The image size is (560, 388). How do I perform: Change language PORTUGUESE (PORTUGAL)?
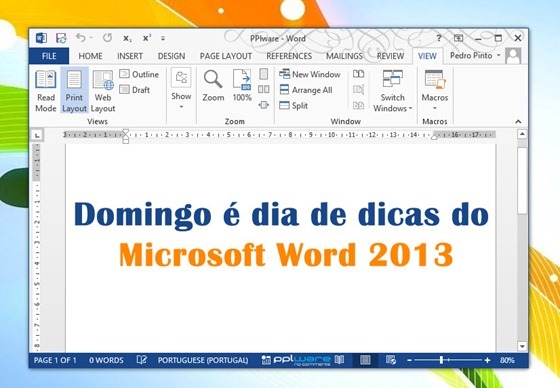click(203, 360)
